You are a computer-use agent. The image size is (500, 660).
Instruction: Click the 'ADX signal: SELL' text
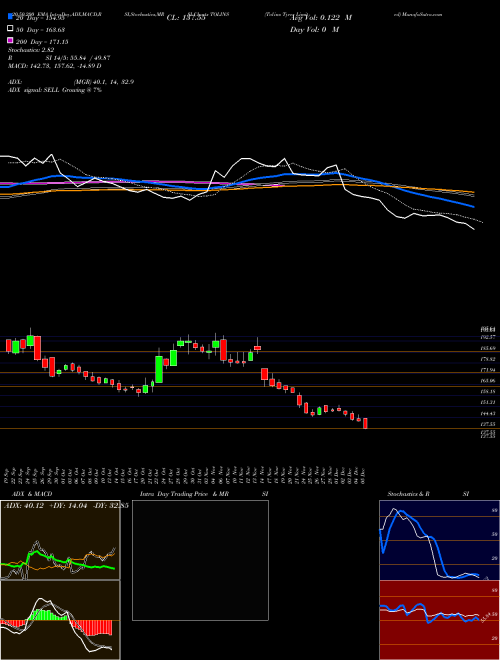34,90
